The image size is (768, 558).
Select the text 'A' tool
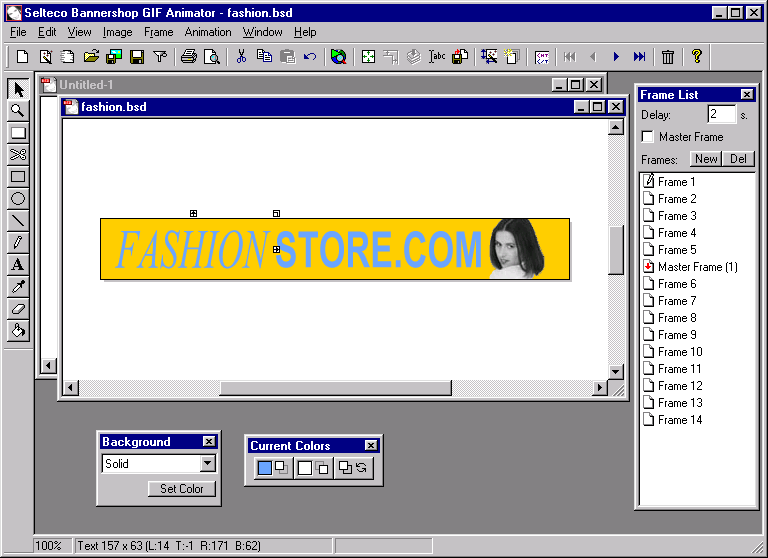(x=18, y=265)
